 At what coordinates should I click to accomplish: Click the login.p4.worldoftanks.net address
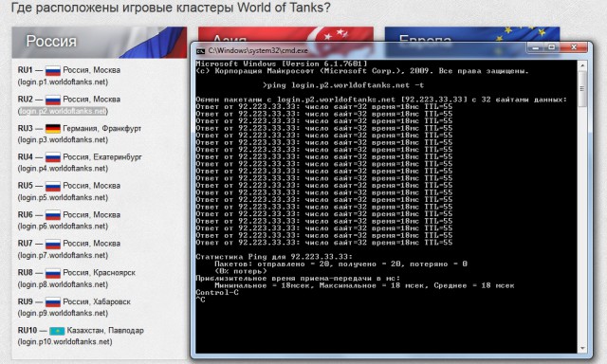point(63,169)
